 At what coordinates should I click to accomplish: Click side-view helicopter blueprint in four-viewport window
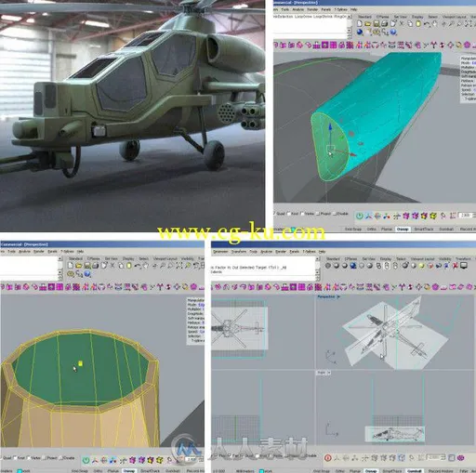(x=395, y=433)
